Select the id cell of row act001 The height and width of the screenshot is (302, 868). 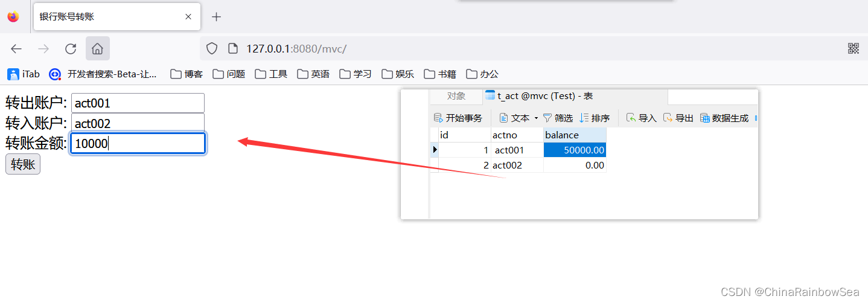464,150
